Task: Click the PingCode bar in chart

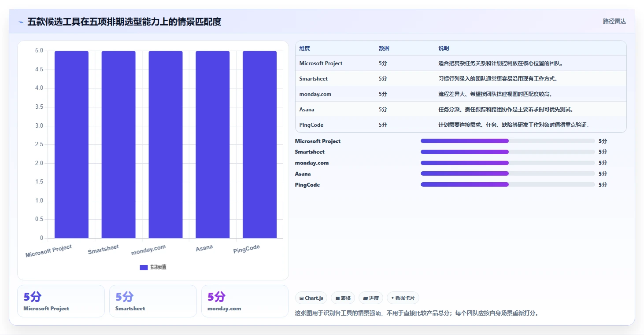Action: point(260,144)
